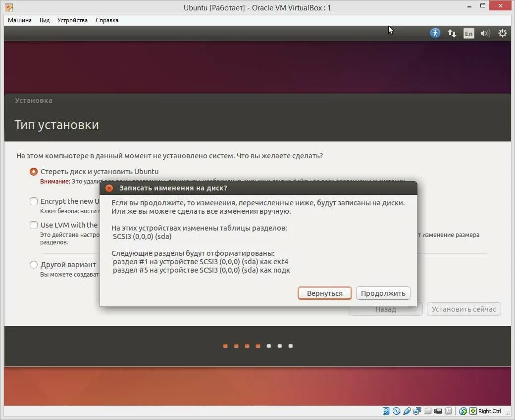Click the Записать изменения на диск? dialog title
This screenshot has height=420, width=515.
tap(173, 188)
